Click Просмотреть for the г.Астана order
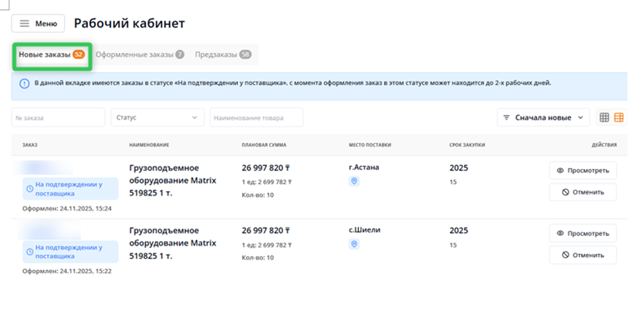Viewport: 644px width, 316px height. pyautogui.click(x=583, y=171)
